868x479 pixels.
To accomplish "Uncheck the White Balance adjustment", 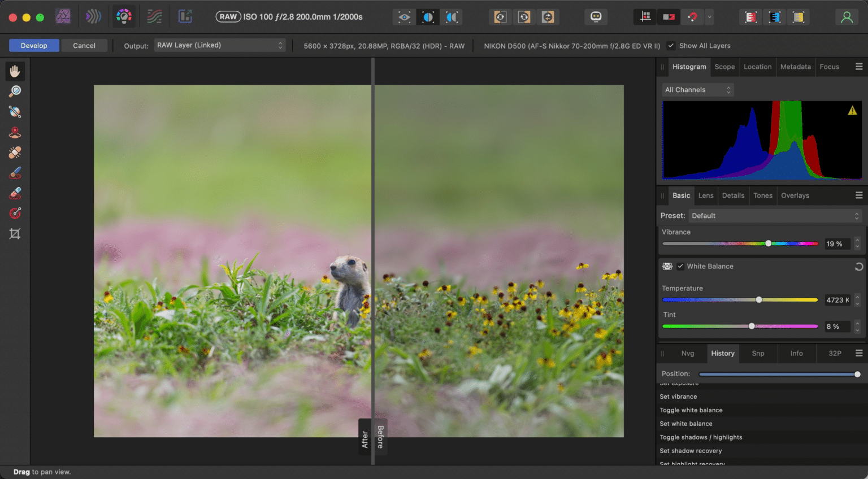I will [x=681, y=266].
